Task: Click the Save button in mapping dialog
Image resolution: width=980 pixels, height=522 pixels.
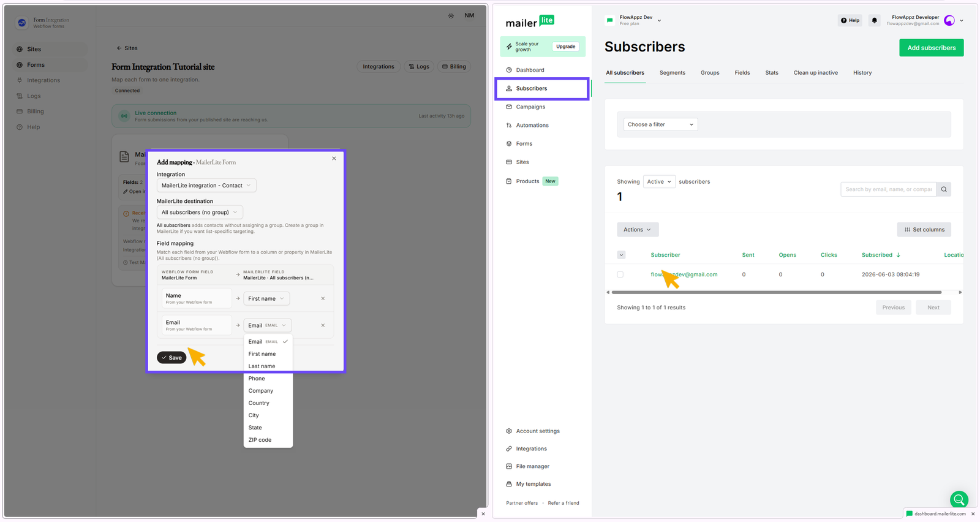Action: coord(171,358)
